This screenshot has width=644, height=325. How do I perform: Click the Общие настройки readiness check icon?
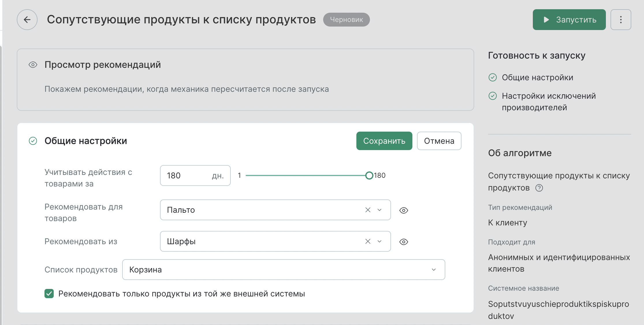pos(492,77)
